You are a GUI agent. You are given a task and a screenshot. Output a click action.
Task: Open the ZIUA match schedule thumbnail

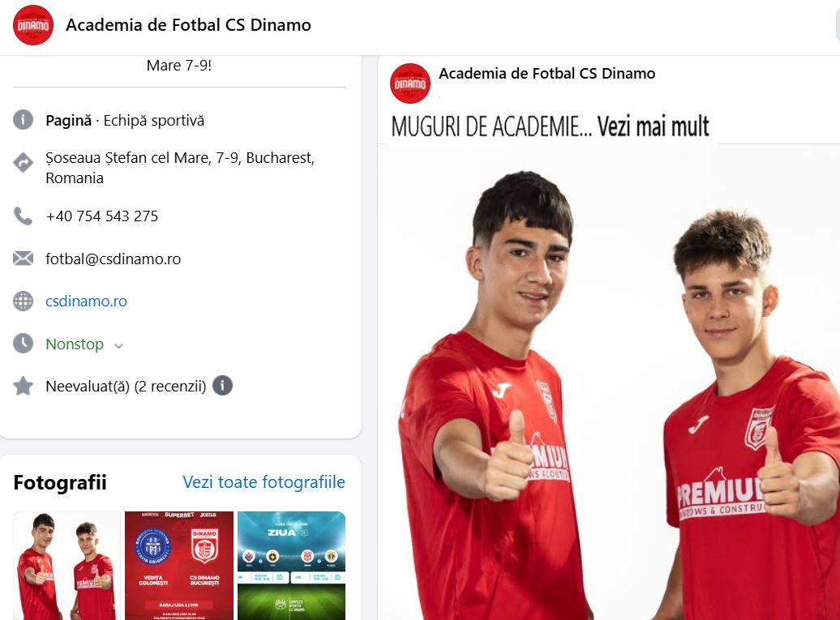pyautogui.click(x=291, y=566)
